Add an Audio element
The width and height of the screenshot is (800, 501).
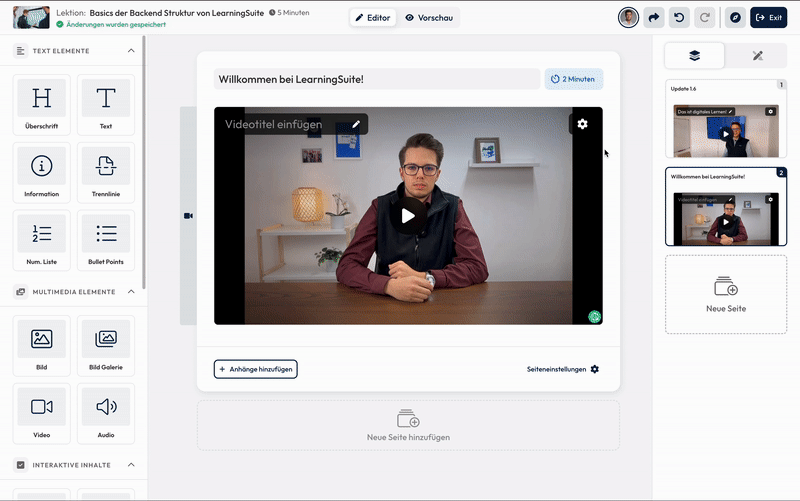tap(106, 414)
